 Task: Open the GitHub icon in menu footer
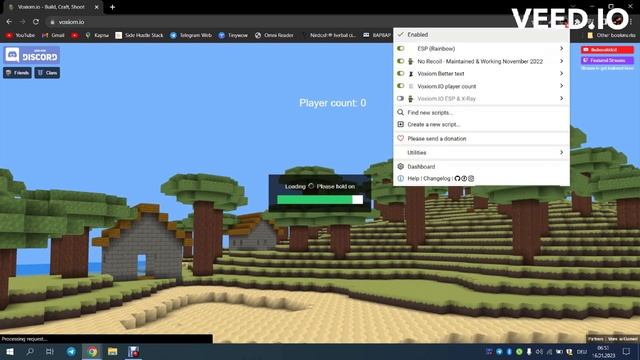tap(457, 178)
